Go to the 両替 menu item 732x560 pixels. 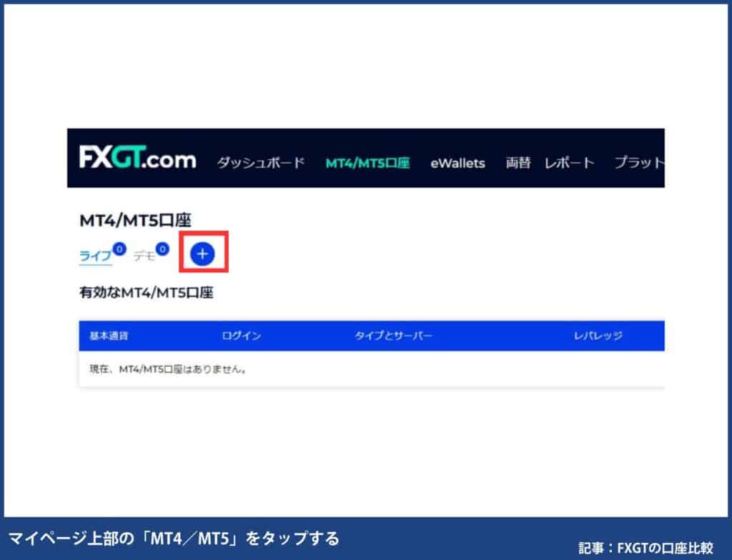coord(518,163)
